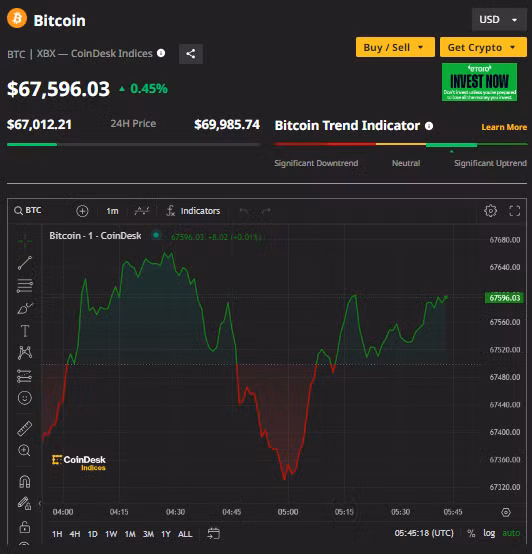Click the $69,985.74 24H high value
532x554 pixels.
tap(227, 124)
